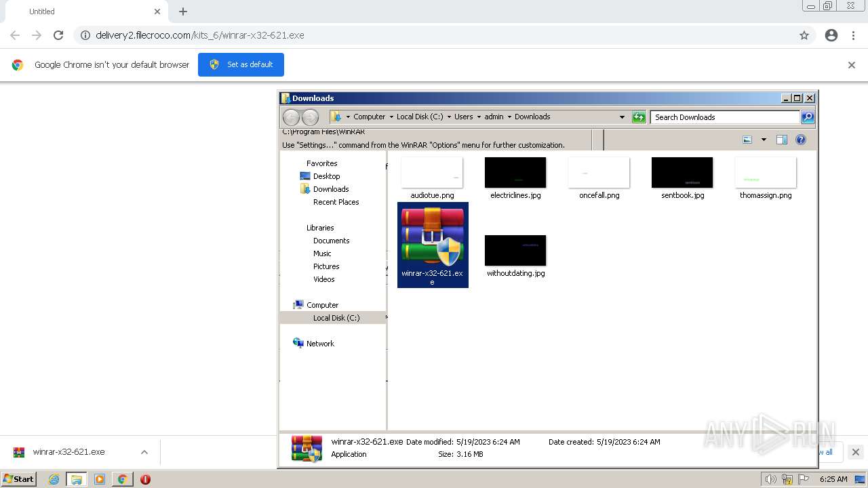Image resolution: width=868 pixels, height=488 pixels.
Task: Click Chrome icon in the taskbar
Action: (x=122, y=479)
